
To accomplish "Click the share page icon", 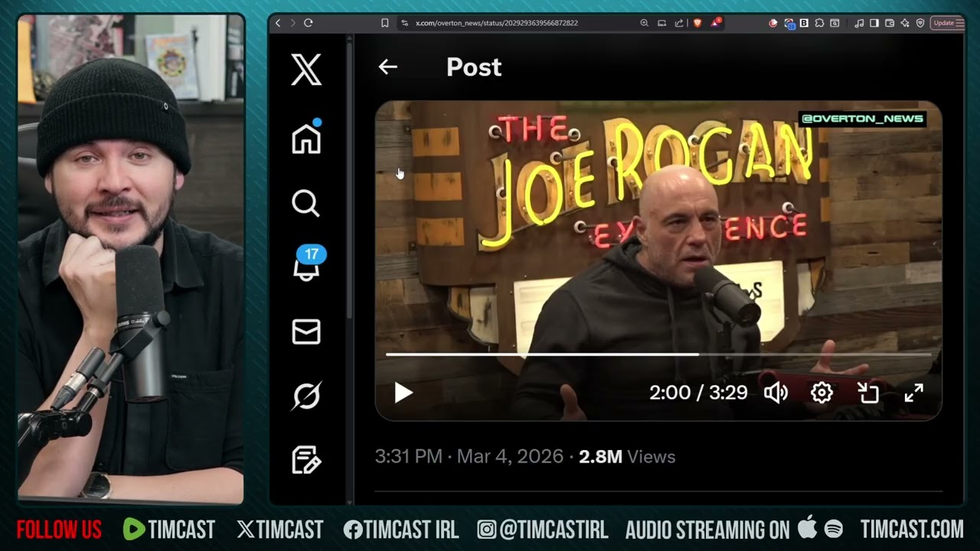I will [679, 23].
